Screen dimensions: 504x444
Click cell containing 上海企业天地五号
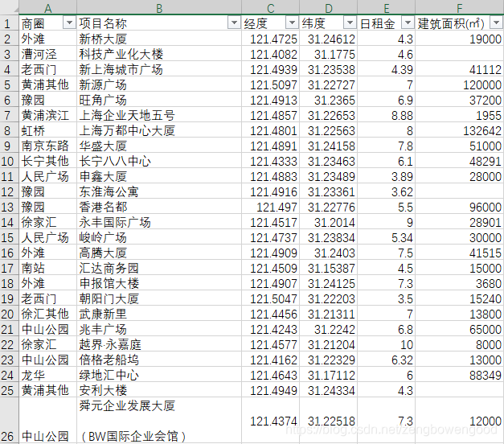click(x=159, y=115)
